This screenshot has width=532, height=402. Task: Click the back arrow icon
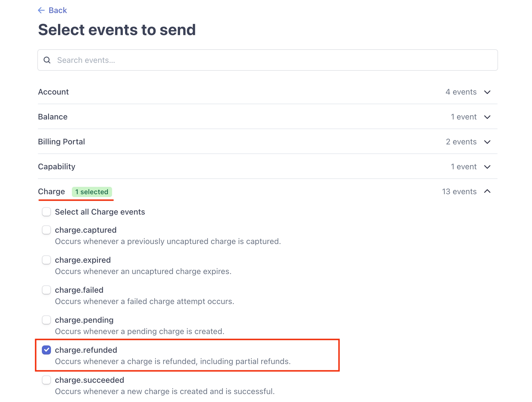coord(41,10)
